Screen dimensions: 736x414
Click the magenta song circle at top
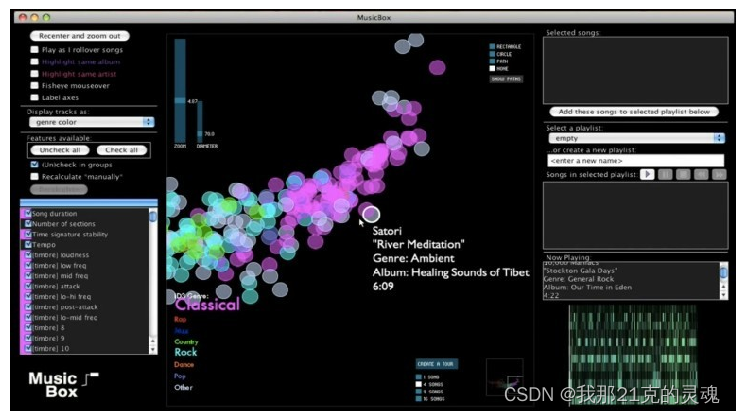(x=437, y=68)
